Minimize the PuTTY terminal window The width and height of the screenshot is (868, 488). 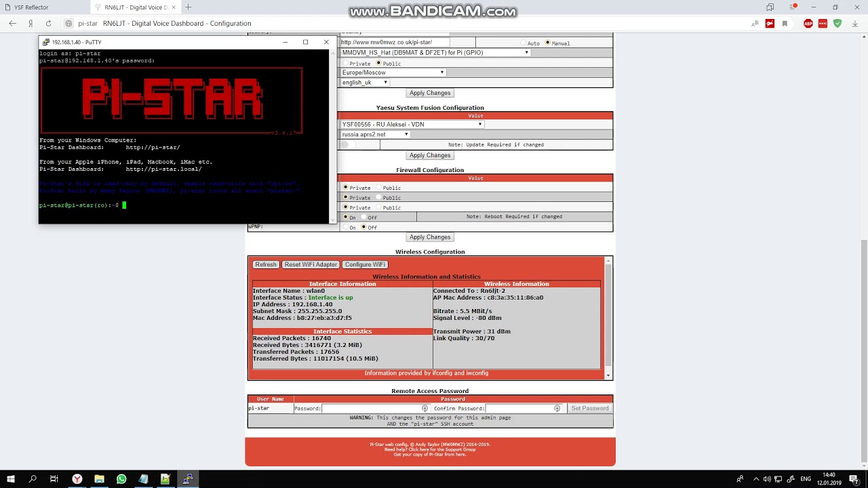[285, 42]
